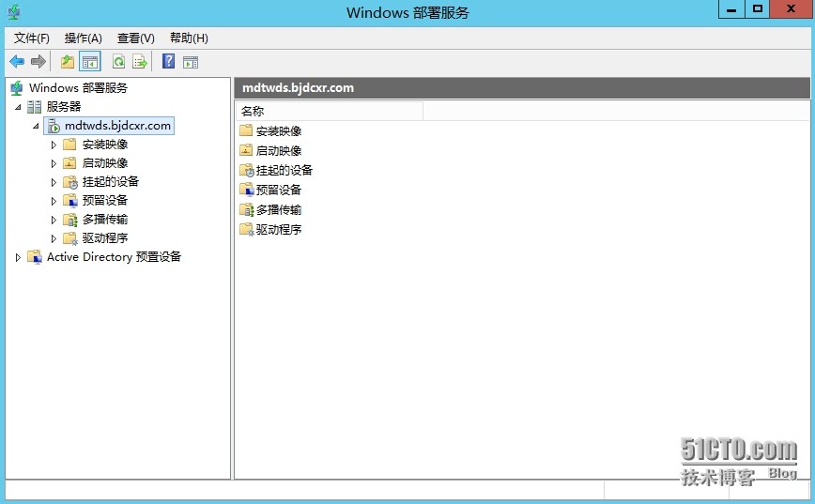Toggle the show/hide action pane icon

(191, 62)
